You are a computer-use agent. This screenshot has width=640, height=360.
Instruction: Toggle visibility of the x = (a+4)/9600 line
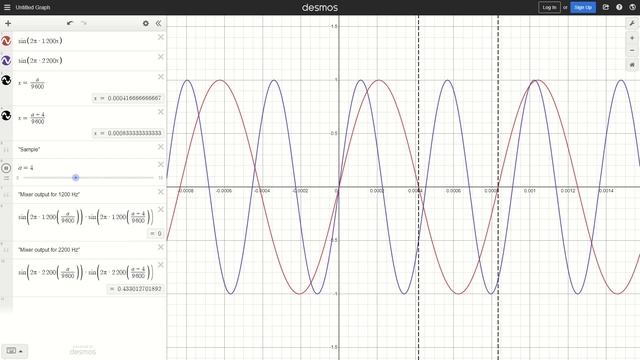[6, 116]
